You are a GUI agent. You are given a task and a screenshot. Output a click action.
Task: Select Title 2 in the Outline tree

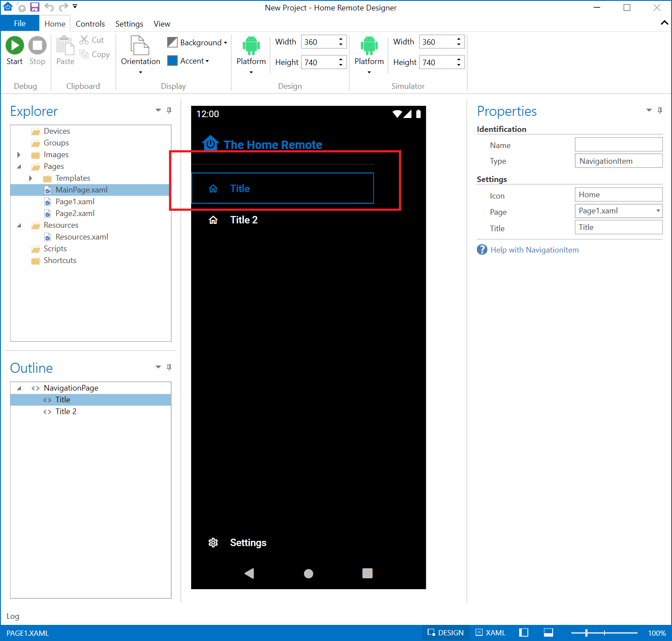point(66,412)
